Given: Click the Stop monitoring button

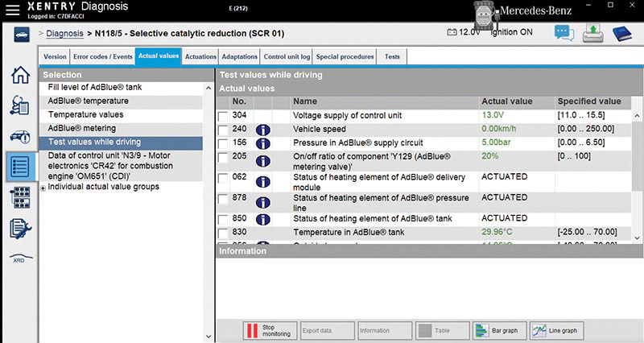Looking at the screenshot, I should (270, 331).
